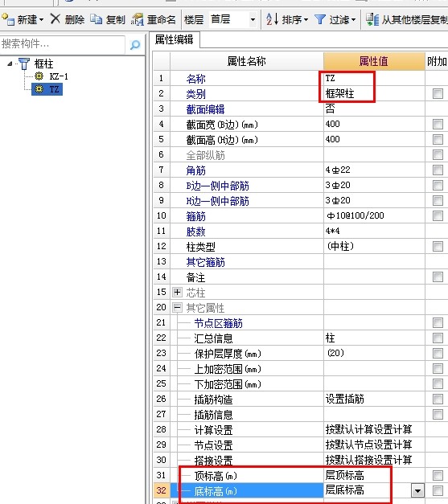Click the 新建 new component icon
This screenshot has width=448, height=504.
click(x=8, y=19)
